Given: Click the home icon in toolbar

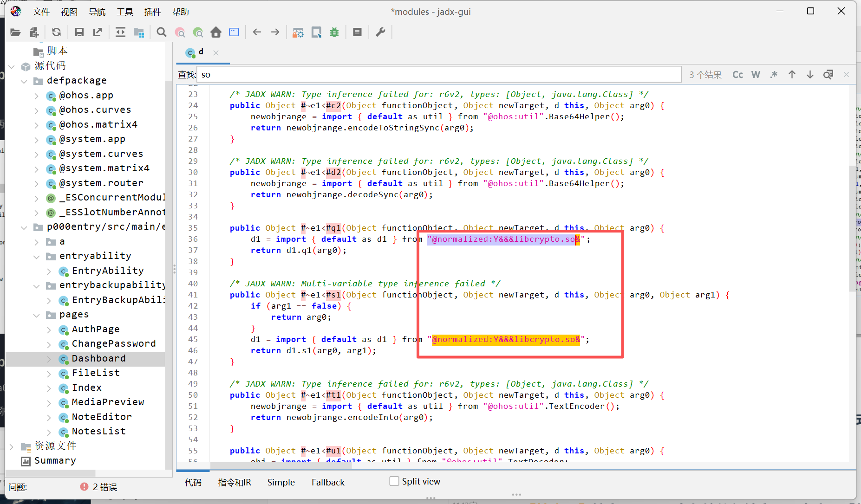Looking at the screenshot, I should click(x=216, y=32).
